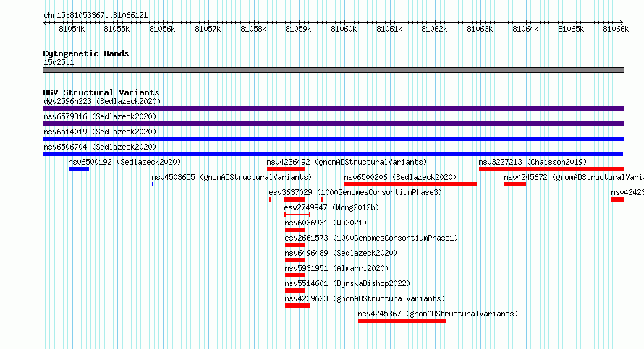Click the DGV Structural Variants track title
The image size is (644, 349).
tap(101, 92)
